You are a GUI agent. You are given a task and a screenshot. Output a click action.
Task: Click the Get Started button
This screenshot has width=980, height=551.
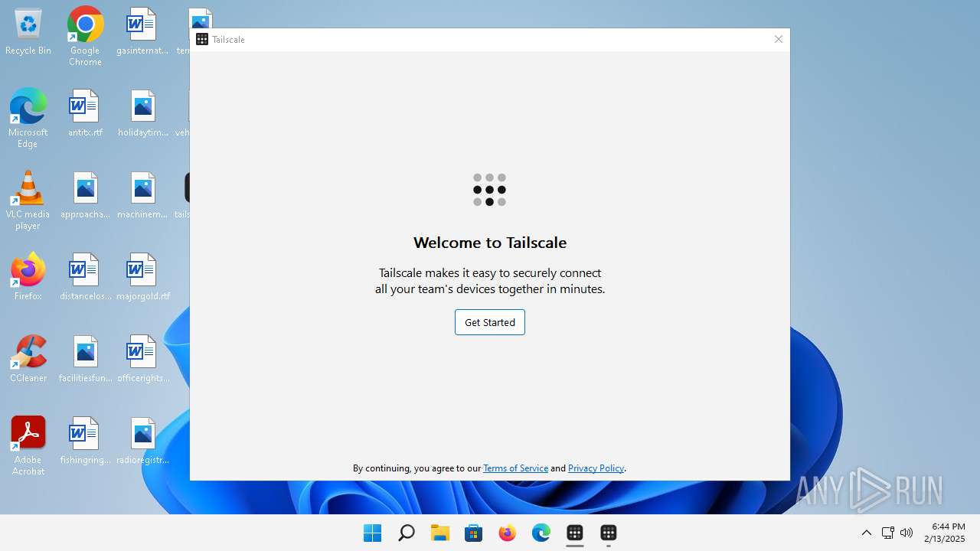tap(490, 322)
